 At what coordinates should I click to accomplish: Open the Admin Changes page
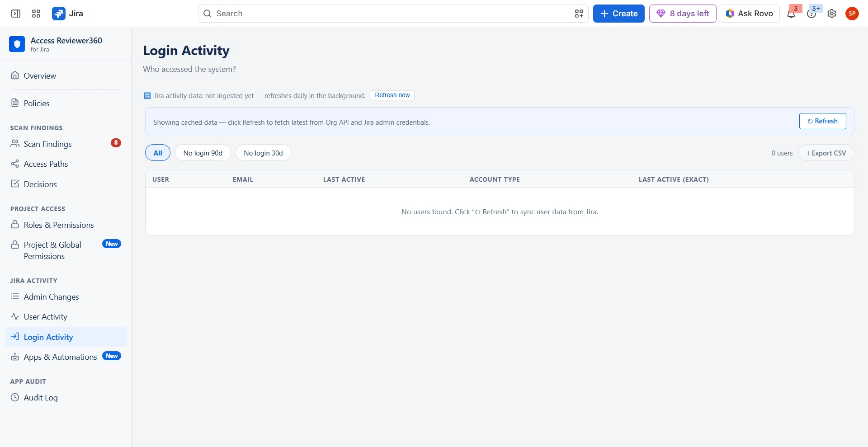point(66,296)
